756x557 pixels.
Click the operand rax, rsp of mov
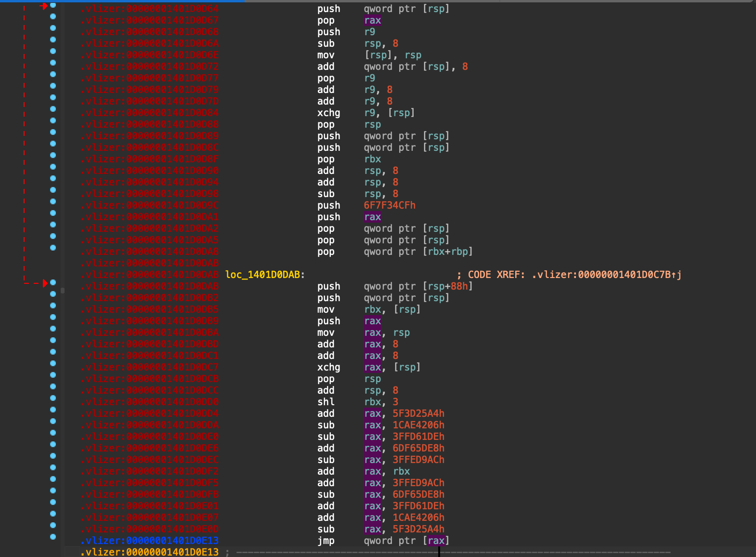(x=387, y=332)
